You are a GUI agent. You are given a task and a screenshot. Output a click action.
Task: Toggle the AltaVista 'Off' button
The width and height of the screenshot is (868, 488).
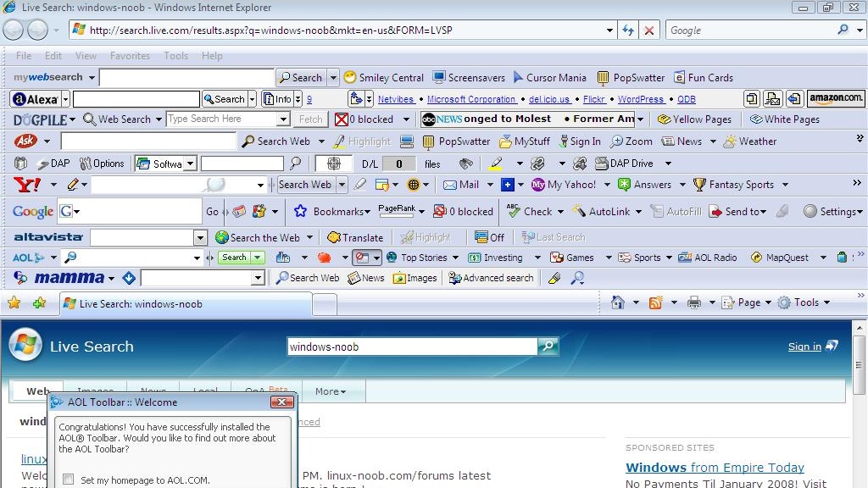[x=489, y=238]
